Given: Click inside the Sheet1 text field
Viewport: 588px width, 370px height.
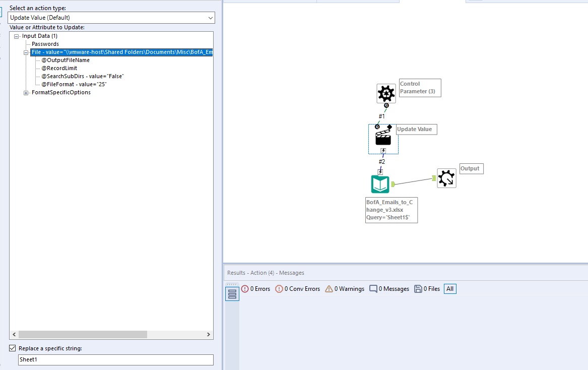Looking at the screenshot, I should 76,359.
